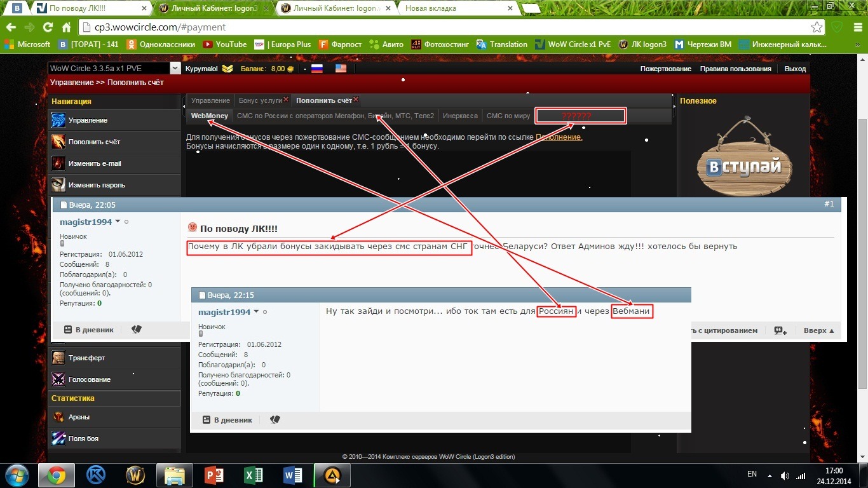Image resolution: width=868 pixels, height=488 pixels.
Task: Click the Chrome home button
Action: click(66, 27)
